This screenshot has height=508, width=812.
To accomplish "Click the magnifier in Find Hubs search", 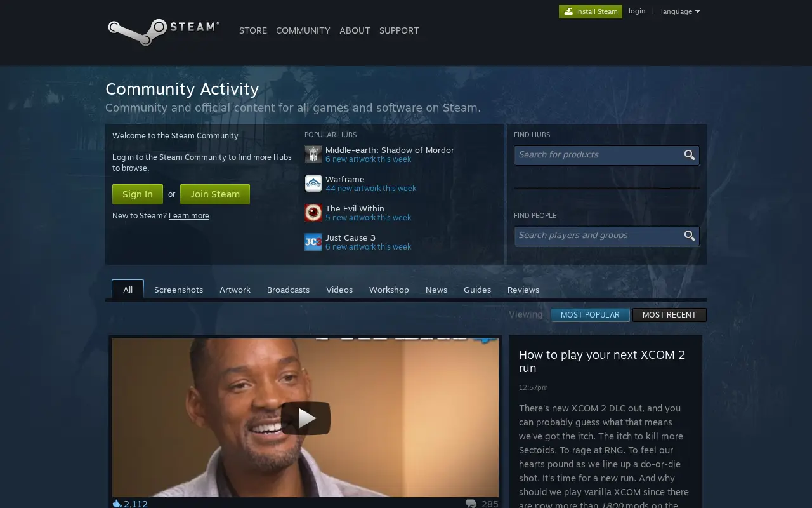I will pyautogui.click(x=690, y=155).
